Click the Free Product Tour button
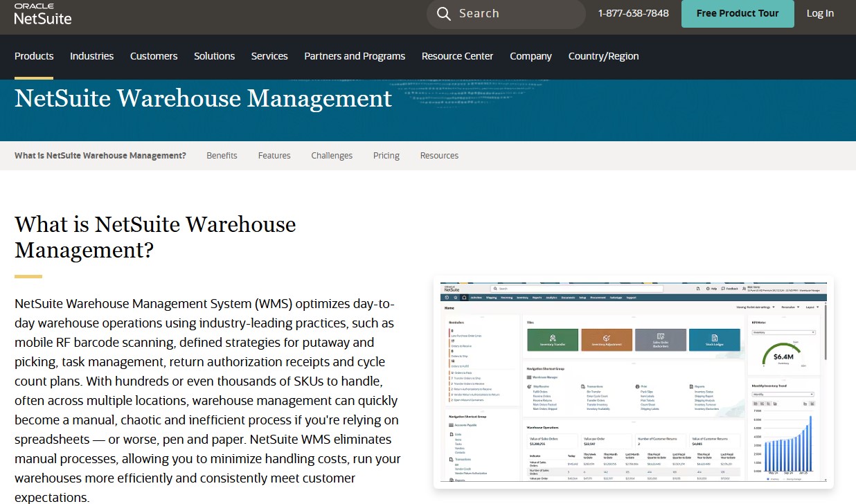The image size is (856, 504). tap(737, 13)
